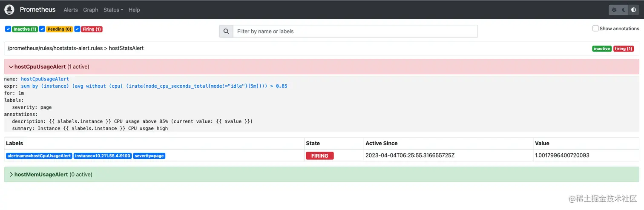Switch to the light theme gear icon

pyautogui.click(x=614, y=10)
